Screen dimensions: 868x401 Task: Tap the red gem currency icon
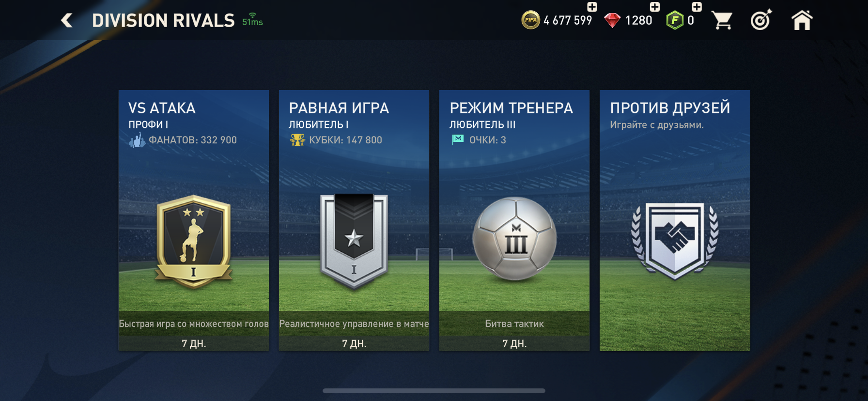tap(612, 20)
